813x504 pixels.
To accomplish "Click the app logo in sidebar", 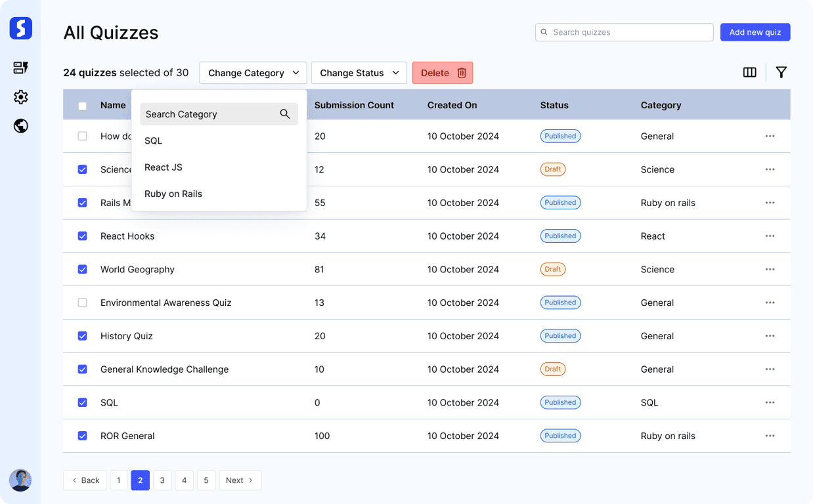I will point(20,28).
